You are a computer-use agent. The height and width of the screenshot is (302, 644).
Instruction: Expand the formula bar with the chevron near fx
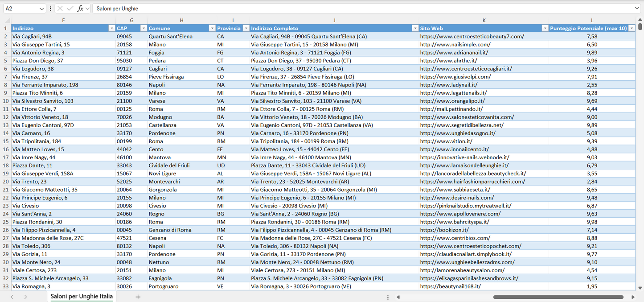point(87,8)
